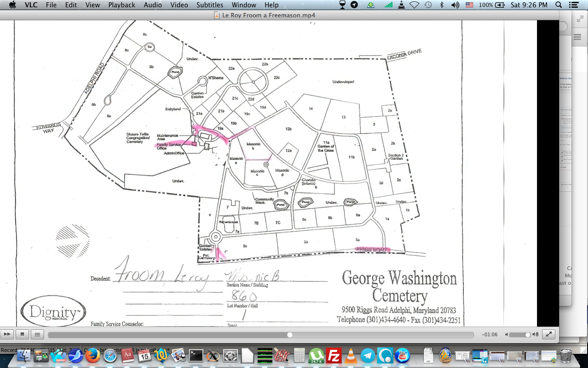The height and width of the screenshot is (368, 588).
Task: Mute audio via small speaker icon
Action: click(x=506, y=335)
